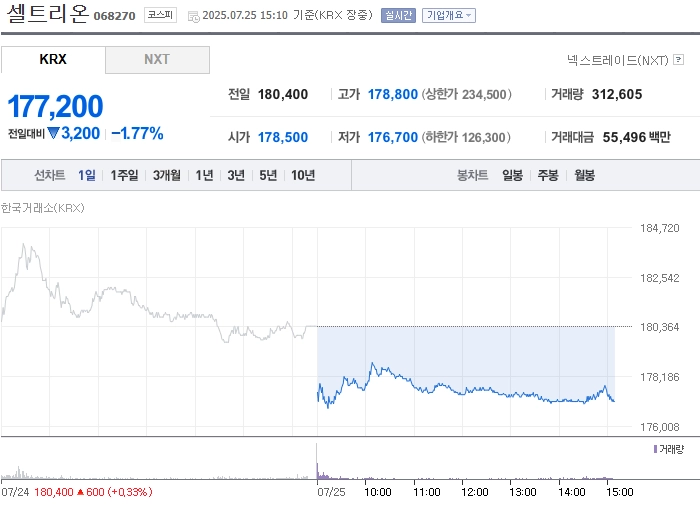
Task: Click the calendar clock icon beside date
Action: pos(194,17)
